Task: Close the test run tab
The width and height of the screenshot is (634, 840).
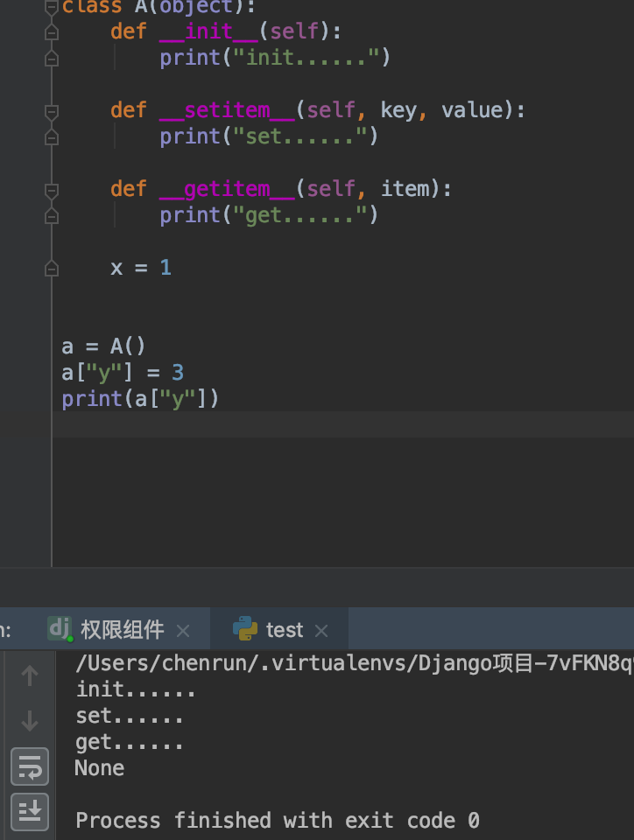Action: [x=321, y=630]
